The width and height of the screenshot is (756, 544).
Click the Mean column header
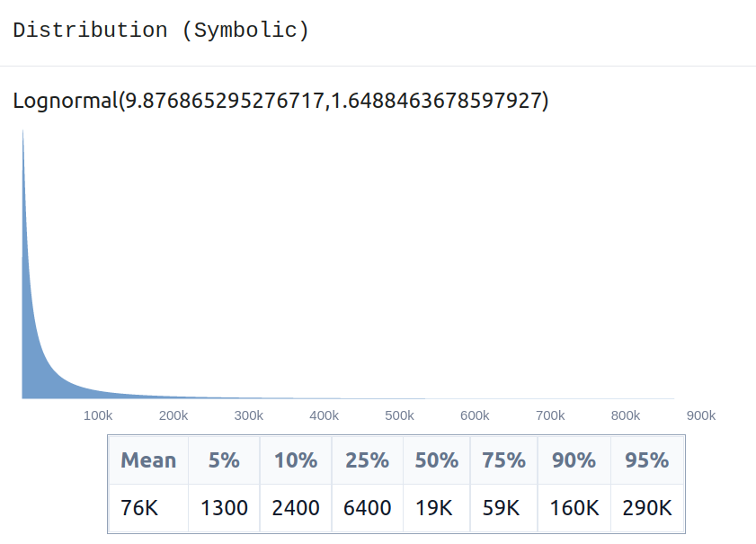pyautogui.click(x=148, y=460)
